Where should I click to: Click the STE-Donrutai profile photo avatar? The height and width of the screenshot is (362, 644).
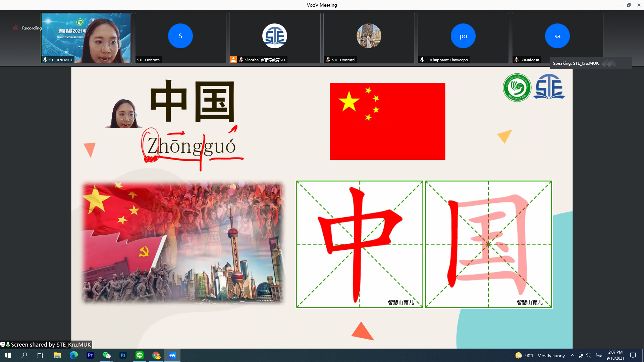click(369, 36)
